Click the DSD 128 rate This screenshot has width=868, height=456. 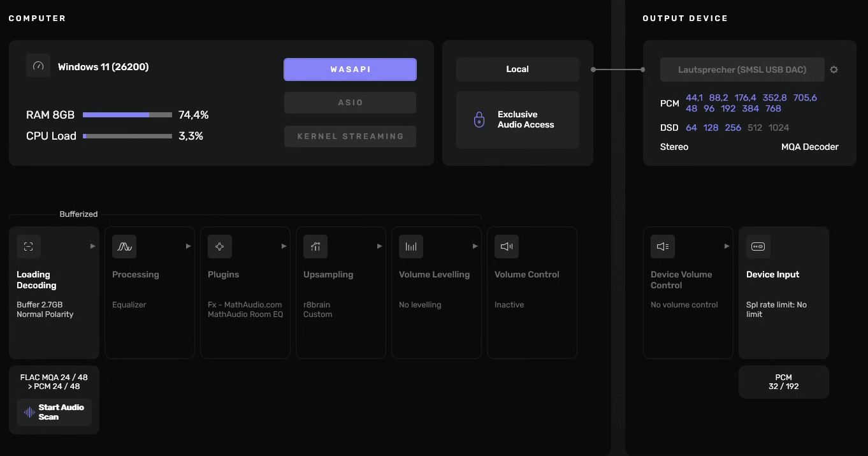point(711,128)
